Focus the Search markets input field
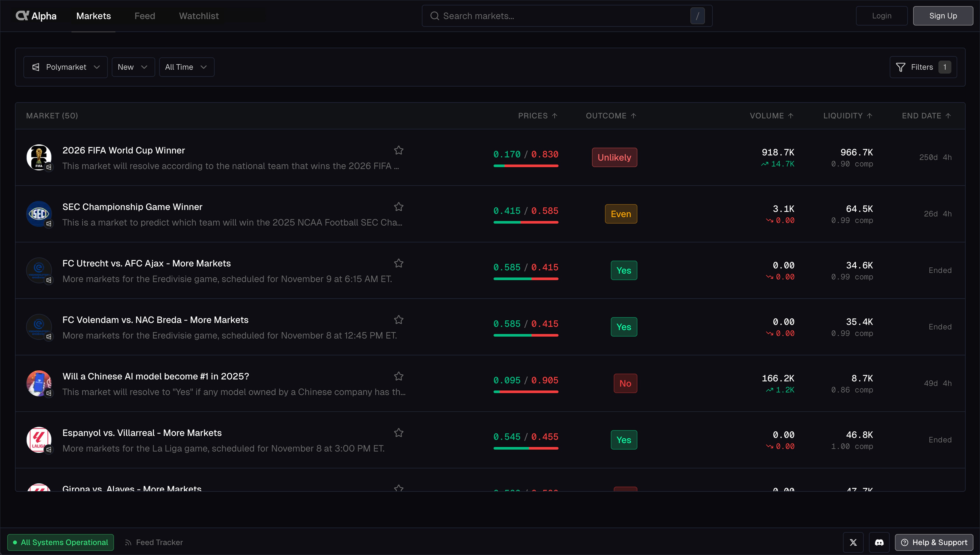Image resolution: width=980 pixels, height=555 pixels. coord(567,16)
